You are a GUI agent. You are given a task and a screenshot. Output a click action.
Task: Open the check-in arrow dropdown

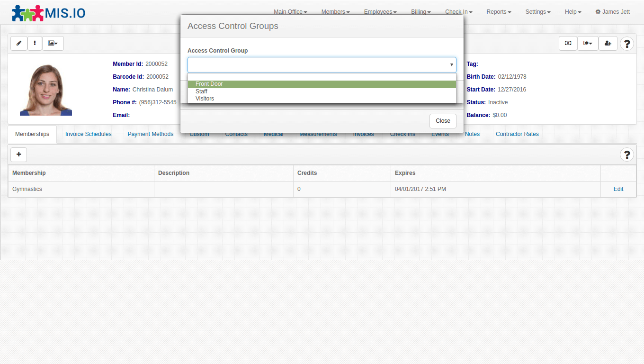588,43
